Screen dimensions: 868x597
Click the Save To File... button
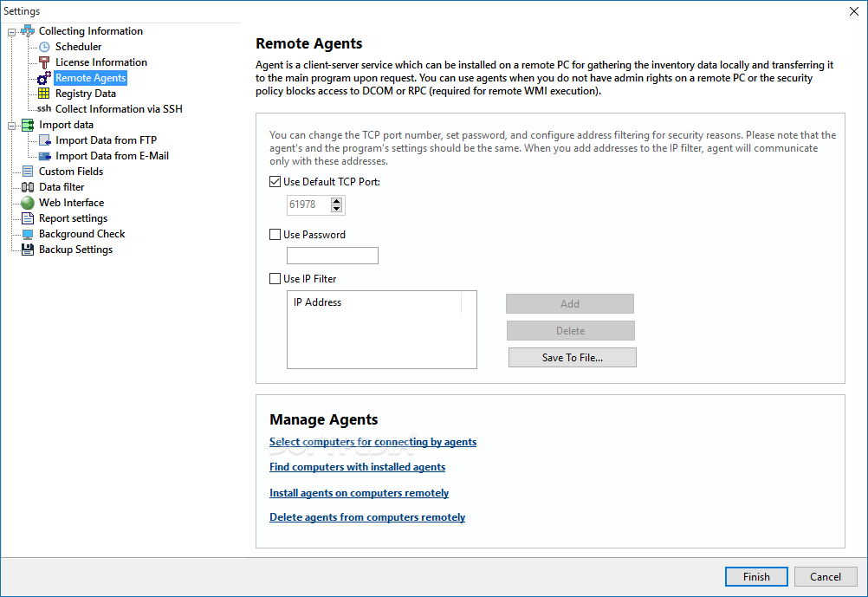[573, 358]
